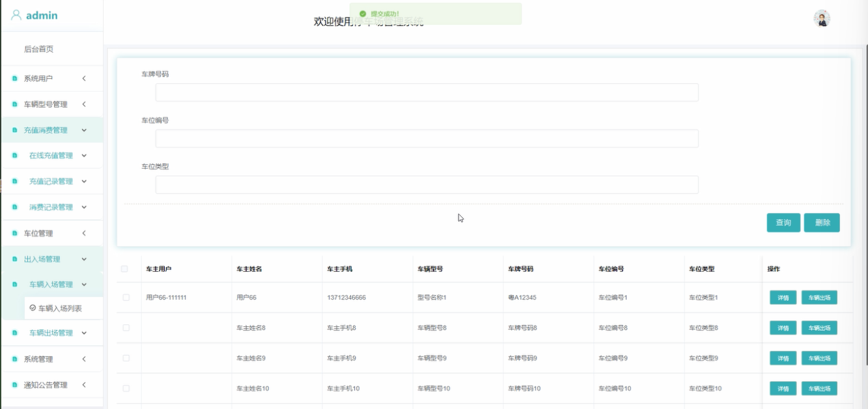868x409 pixels.
Task: Go to 后台首页 in the sidebar
Action: [x=38, y=49]
